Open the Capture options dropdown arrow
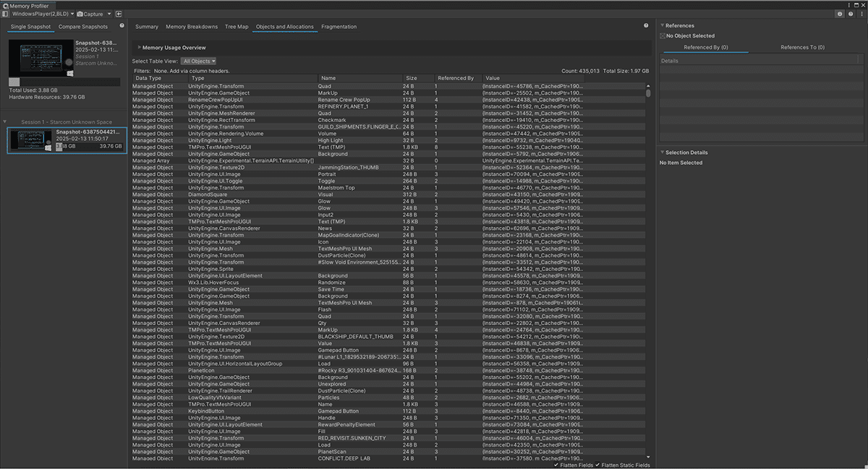Image resolution: width=868 pixels, height=469 pixels. (x=109, y=14)
